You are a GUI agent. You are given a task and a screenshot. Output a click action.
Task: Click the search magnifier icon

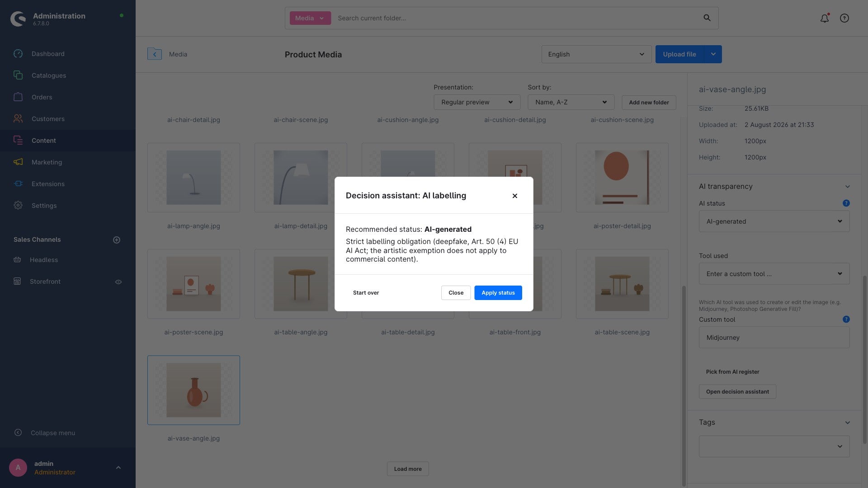(x=707, y=18)
